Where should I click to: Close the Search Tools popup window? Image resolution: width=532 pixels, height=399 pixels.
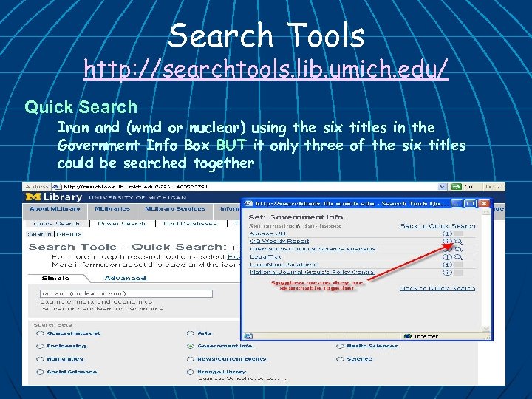[x=483, y=204]
